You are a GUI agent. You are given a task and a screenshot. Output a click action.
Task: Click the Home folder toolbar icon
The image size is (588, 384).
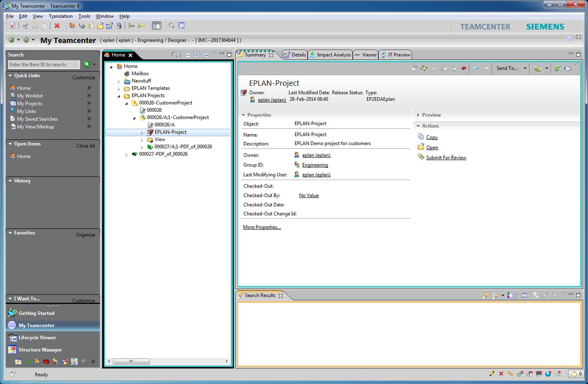(72, 26)
